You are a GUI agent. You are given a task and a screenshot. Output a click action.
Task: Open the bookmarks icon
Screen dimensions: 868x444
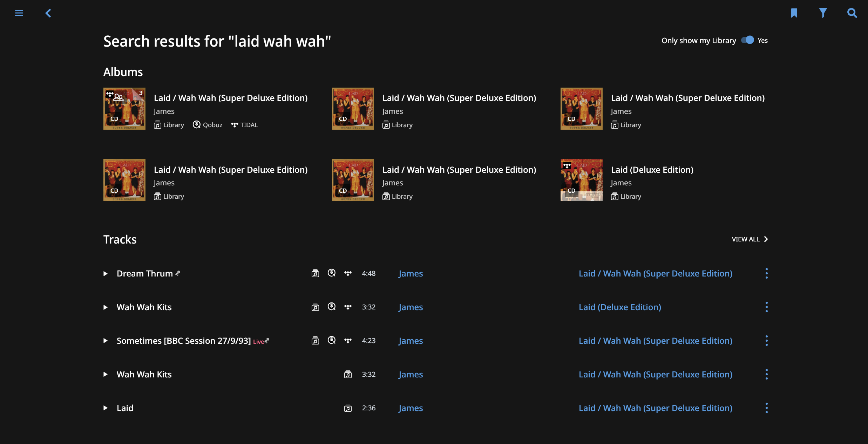(794, 13)
